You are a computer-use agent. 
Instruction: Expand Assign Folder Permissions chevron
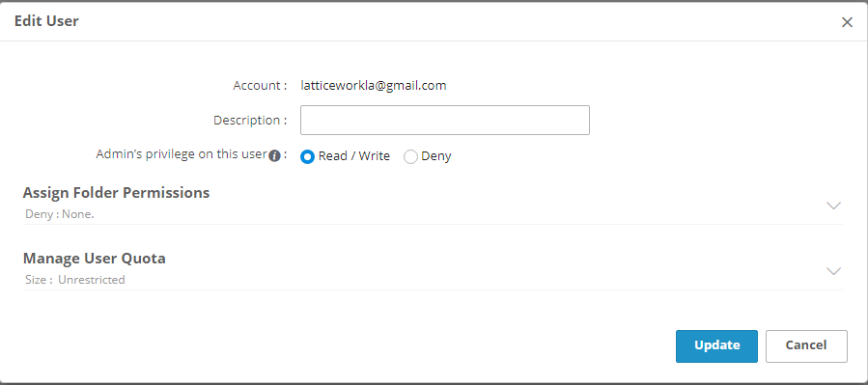pyautogui.click(x=833, y=206)
